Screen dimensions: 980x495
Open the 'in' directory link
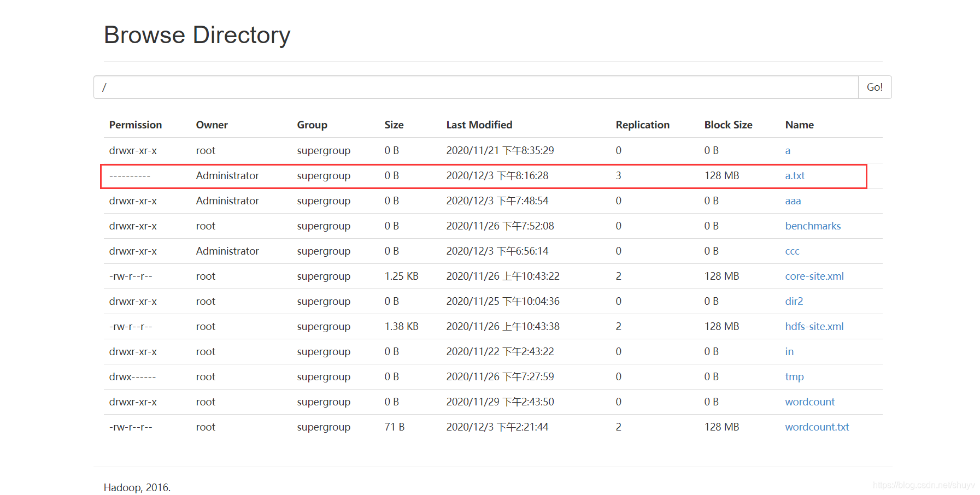click(x=789, y=352)
